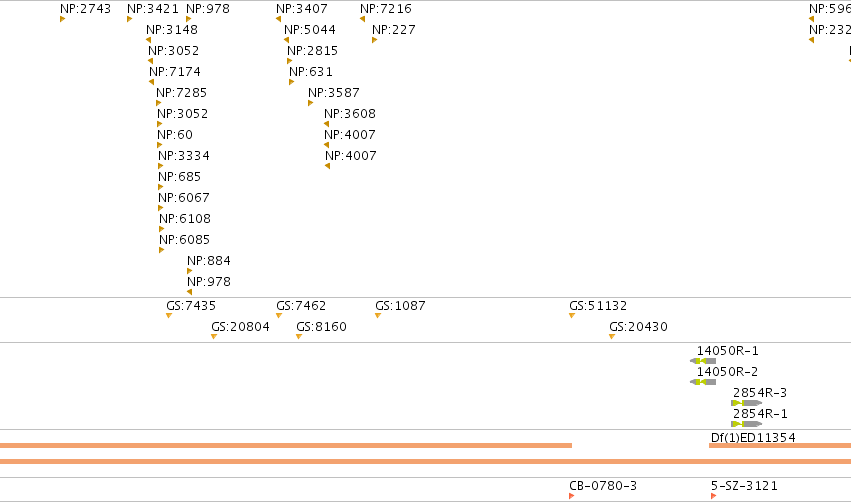Click the triangle marker under NP:2743
Screen dimensions: 851x502
point(62,20)
